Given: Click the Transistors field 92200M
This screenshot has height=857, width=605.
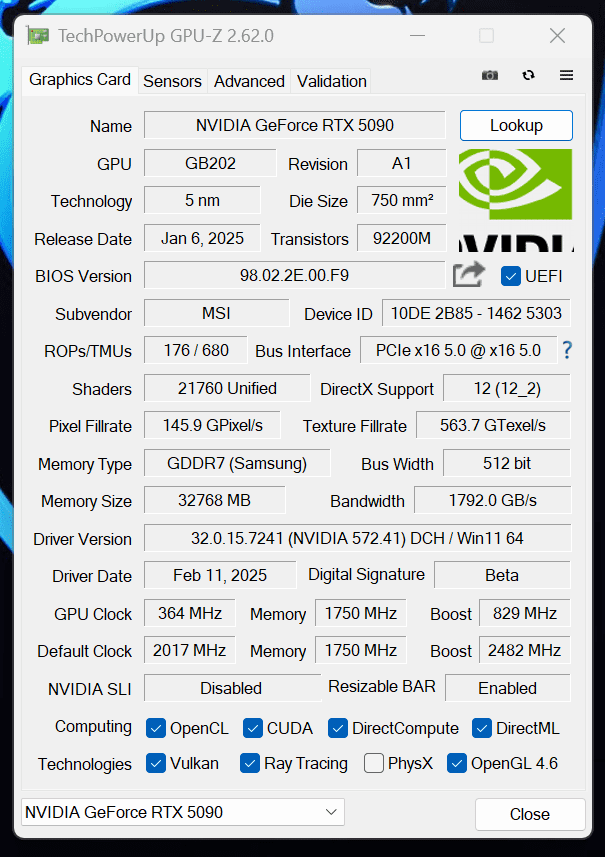Looking at the screenshot, I should pyautogui.click(x=402, y=238).
